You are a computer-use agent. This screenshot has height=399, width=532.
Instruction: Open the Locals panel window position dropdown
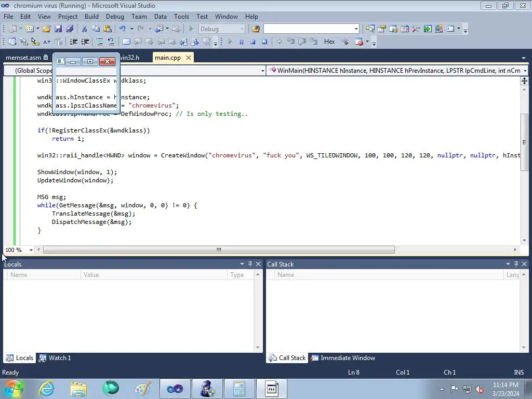242,264
